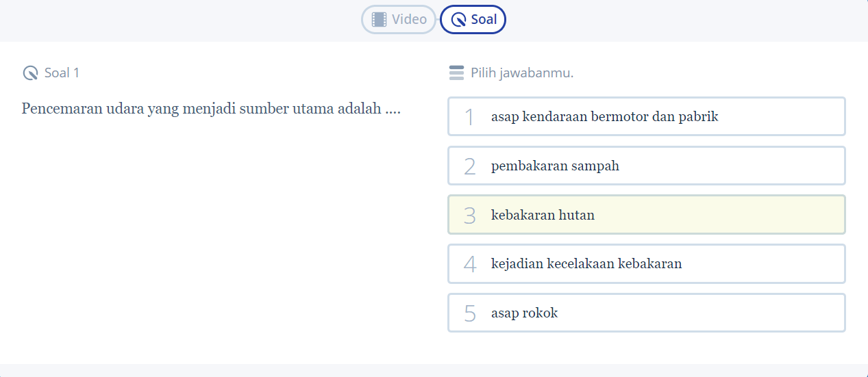Open the Soal tab

pyautogui.click(x=473, y=19)
